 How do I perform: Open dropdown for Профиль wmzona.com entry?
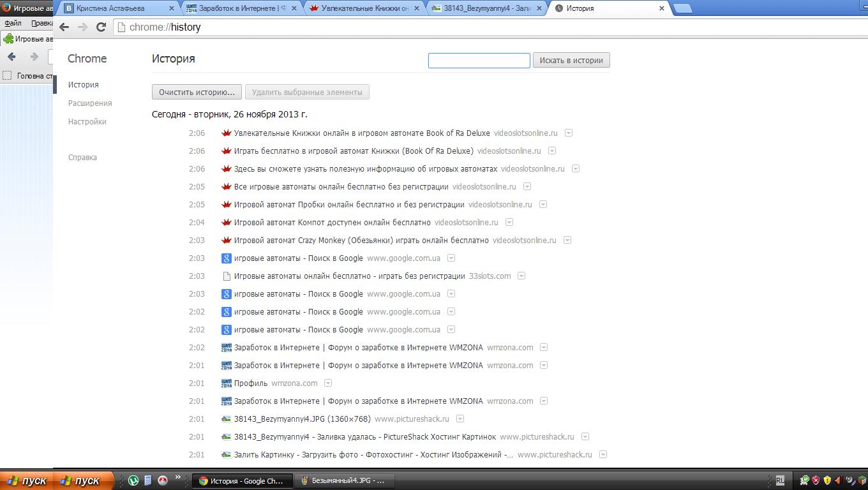coord(328,383)
